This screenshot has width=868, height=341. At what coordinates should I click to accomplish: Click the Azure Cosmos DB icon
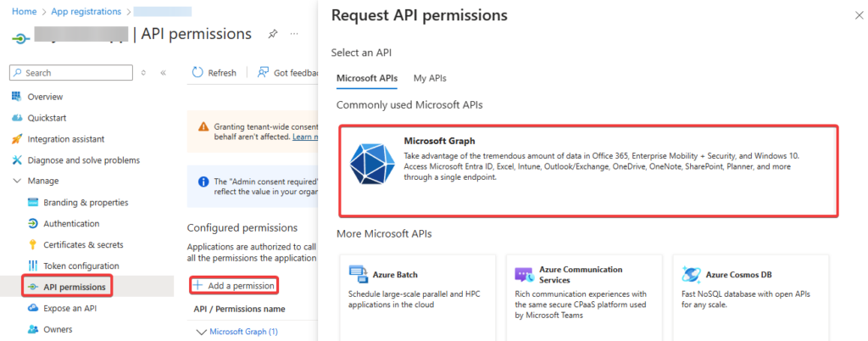691,275
